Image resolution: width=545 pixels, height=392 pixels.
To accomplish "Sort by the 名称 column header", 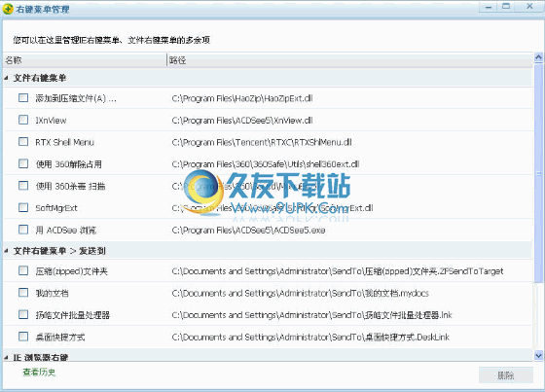I will 86,60.
